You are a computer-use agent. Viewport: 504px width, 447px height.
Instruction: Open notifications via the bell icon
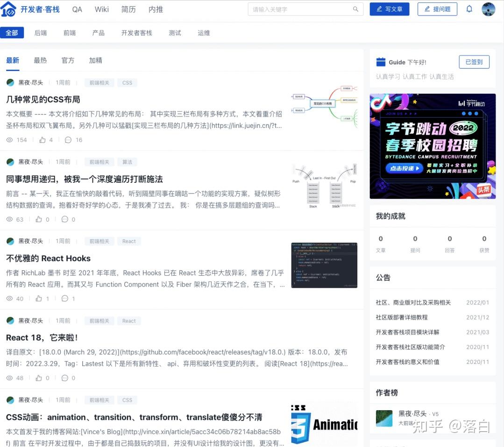click(469, 9)
